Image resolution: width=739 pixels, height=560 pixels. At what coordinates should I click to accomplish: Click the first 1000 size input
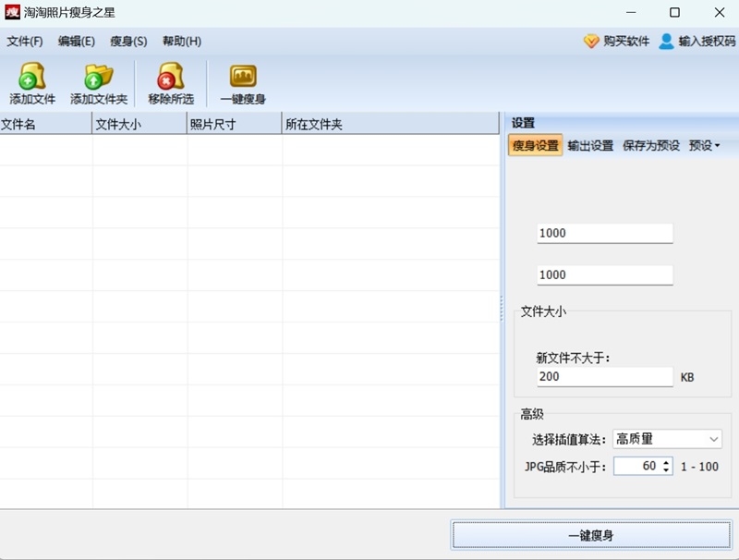coord(605,233)
